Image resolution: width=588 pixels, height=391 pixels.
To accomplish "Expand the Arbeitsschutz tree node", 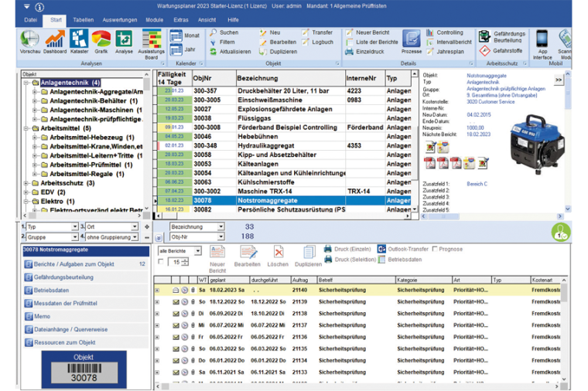I will click(x=26, y=183).
